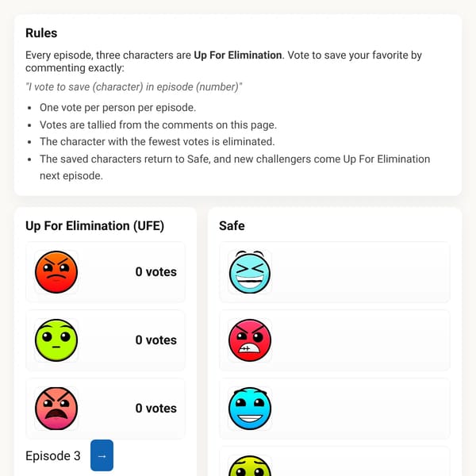Select the light cyan laughing face
476x476 pixels.
250,271
